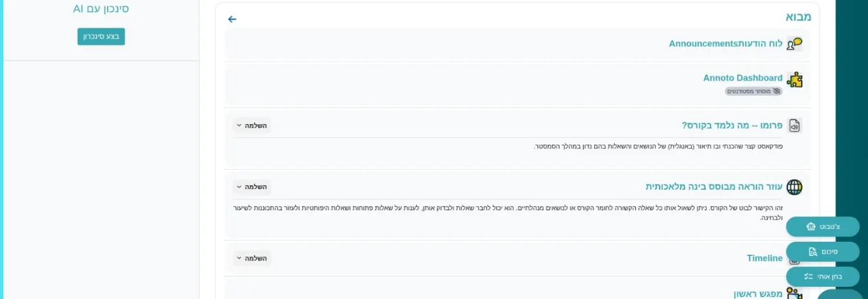Screen dimensions: 868x299
Task: Open the סיכום summary floating button
Action: [x=822, y=251]
